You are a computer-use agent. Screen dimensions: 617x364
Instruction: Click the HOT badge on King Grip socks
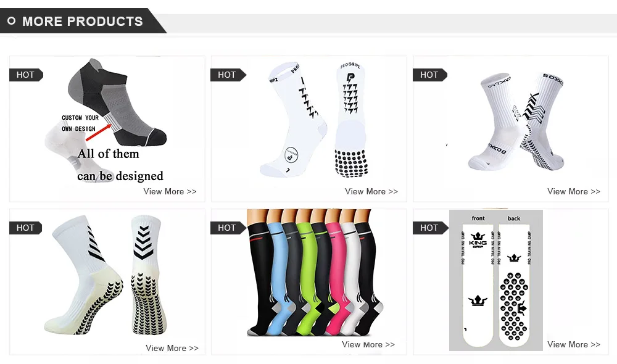coord(429,228)
